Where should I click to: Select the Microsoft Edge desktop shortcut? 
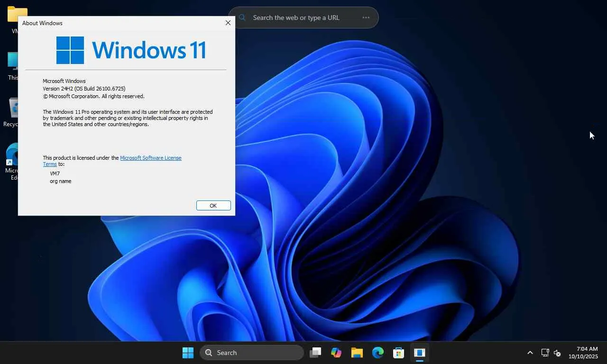point(12,155)
